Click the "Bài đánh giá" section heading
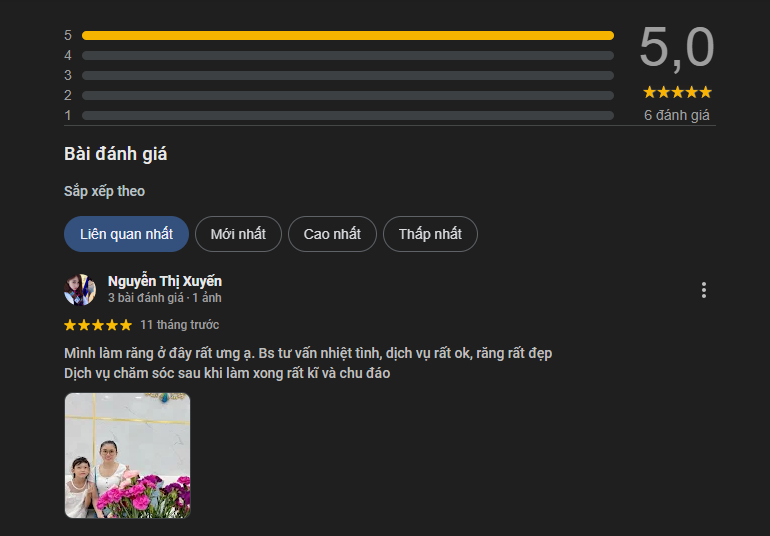 tap(116, 154)
